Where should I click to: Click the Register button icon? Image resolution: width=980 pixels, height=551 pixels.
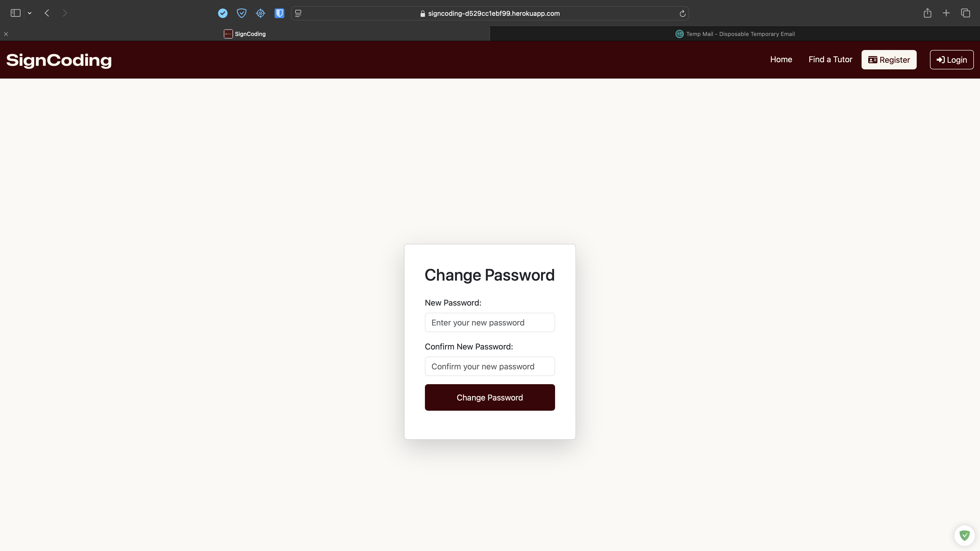point(872,59)
